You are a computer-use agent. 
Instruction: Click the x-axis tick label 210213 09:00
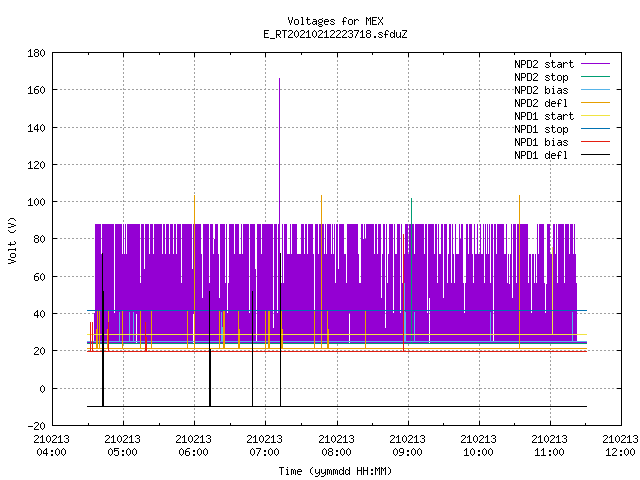click(407, 446)
